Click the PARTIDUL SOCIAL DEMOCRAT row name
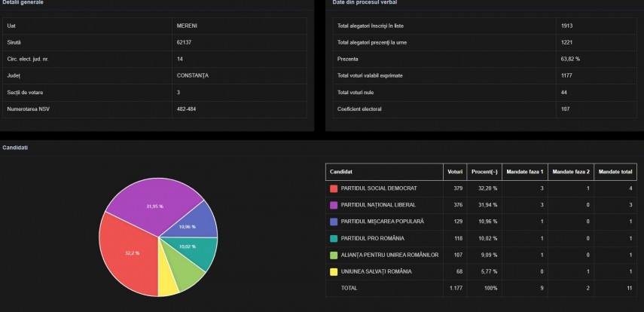The width and height of the screenshot is (644, 312). point(379,188)
